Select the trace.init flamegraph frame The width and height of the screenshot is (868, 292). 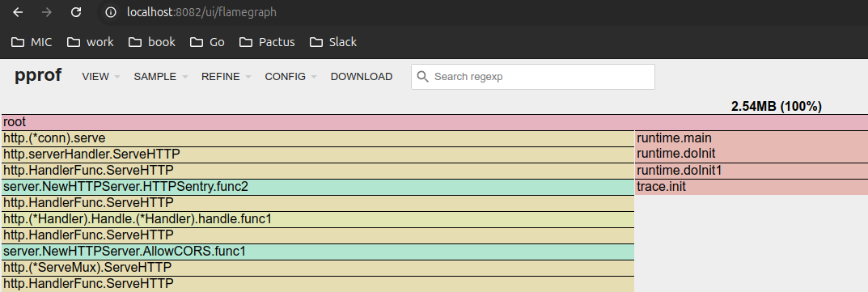pos(752,187)
